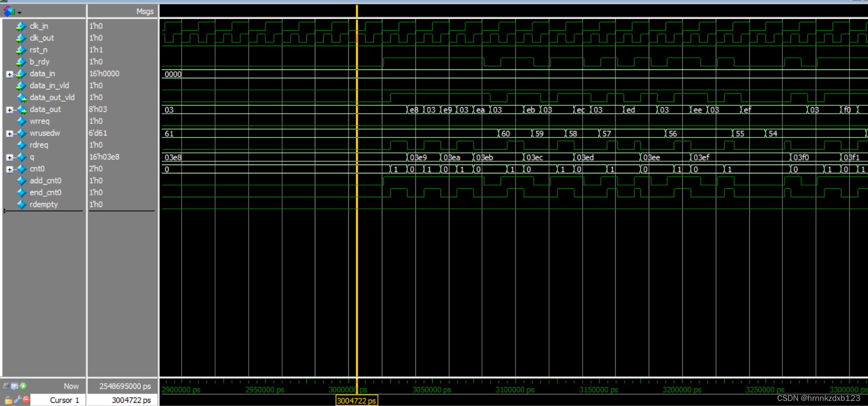Toggle leaf names icon beside Now
The image size is (868, 406).
point(6,386)
